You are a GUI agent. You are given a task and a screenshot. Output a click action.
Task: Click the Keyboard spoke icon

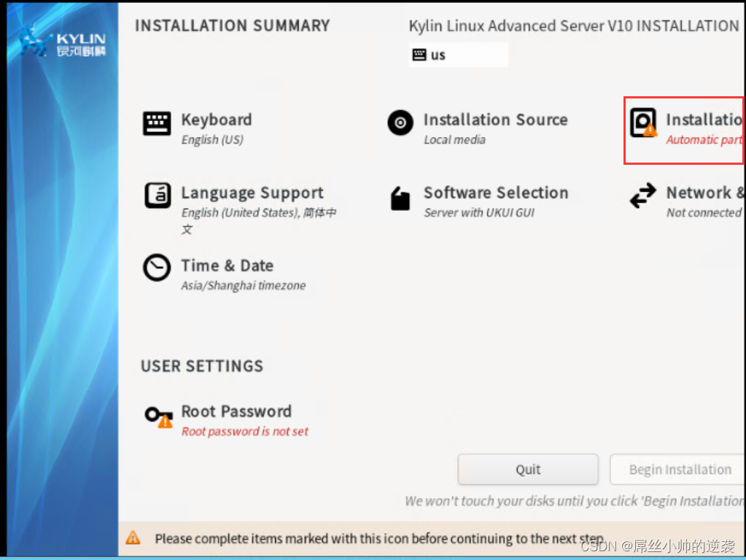pos(157,123)
